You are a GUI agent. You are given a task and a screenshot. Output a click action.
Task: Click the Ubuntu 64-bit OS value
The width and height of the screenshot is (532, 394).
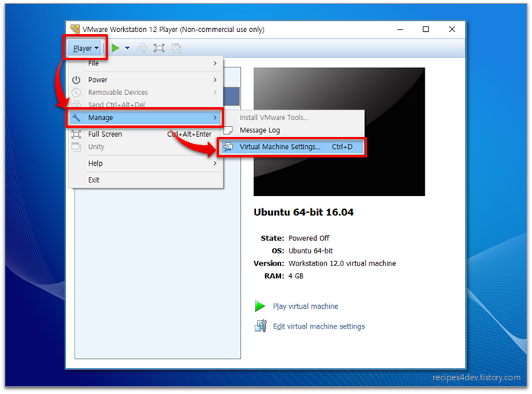point(310,251)
